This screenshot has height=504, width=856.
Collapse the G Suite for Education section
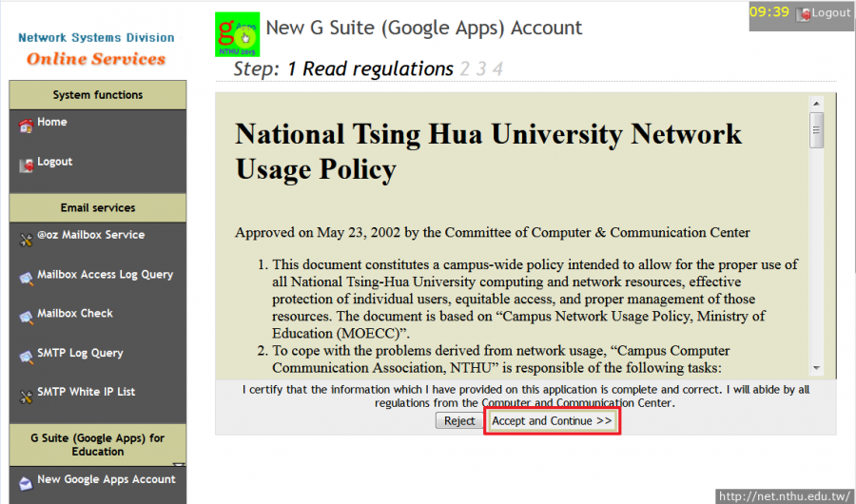tap(97, 445)
